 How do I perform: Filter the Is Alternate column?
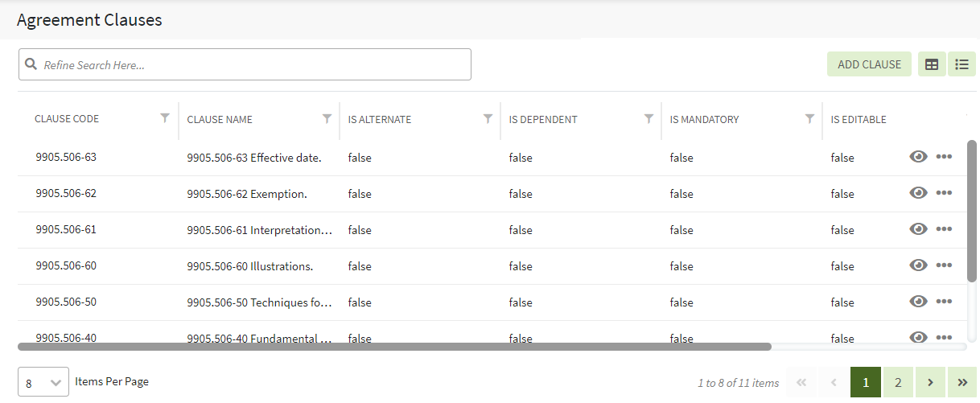[488, 118]
